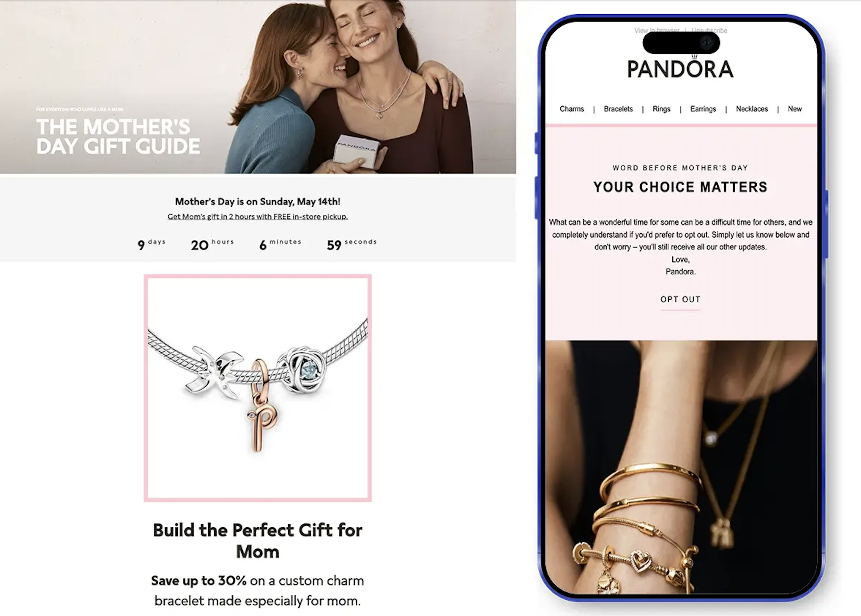The width and height of the screenshot is (861, 616).
Task: Select the New navigation item
Action: (x=795, y=109)
